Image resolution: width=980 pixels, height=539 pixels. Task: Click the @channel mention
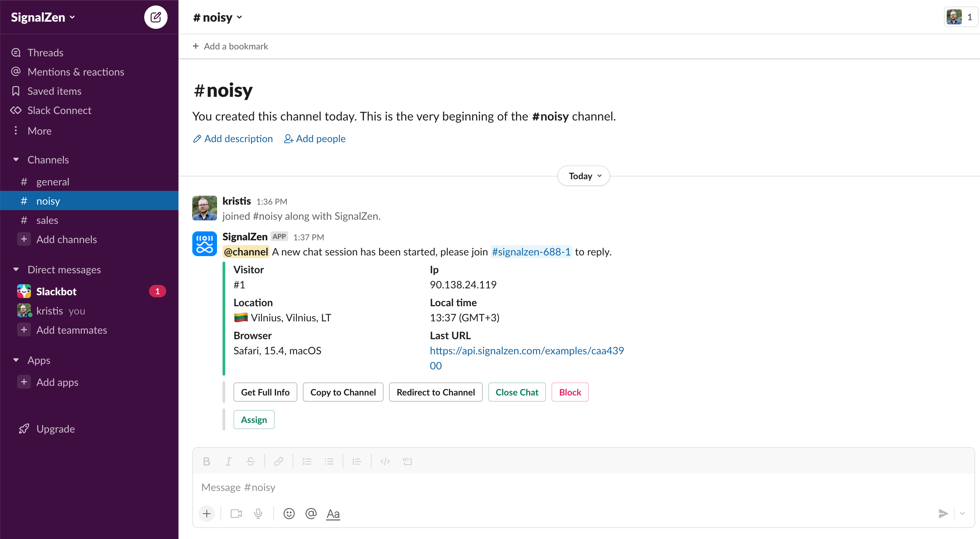[246, 252]
